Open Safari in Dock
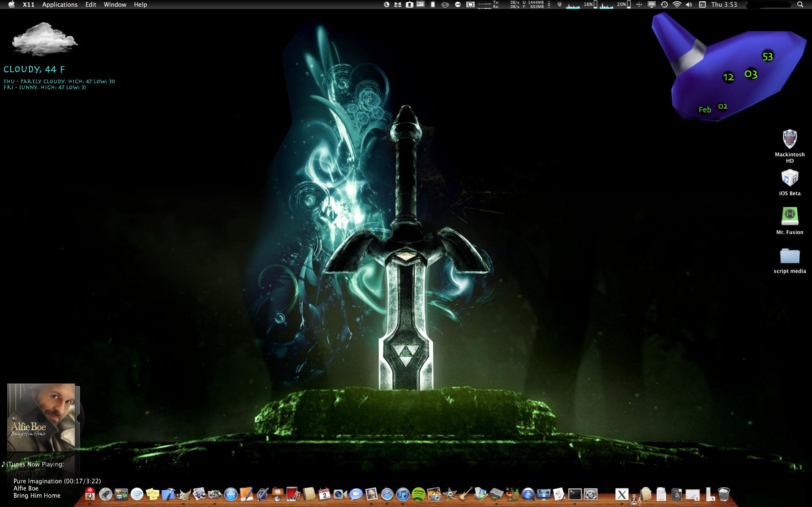The image size is (812, 507). [x=387, y=494]
